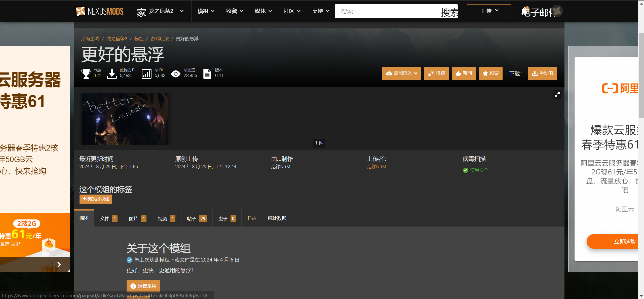644x299 pixels.
Task: Click the NexusMods logo icon
Action: (x=81, y=11)
